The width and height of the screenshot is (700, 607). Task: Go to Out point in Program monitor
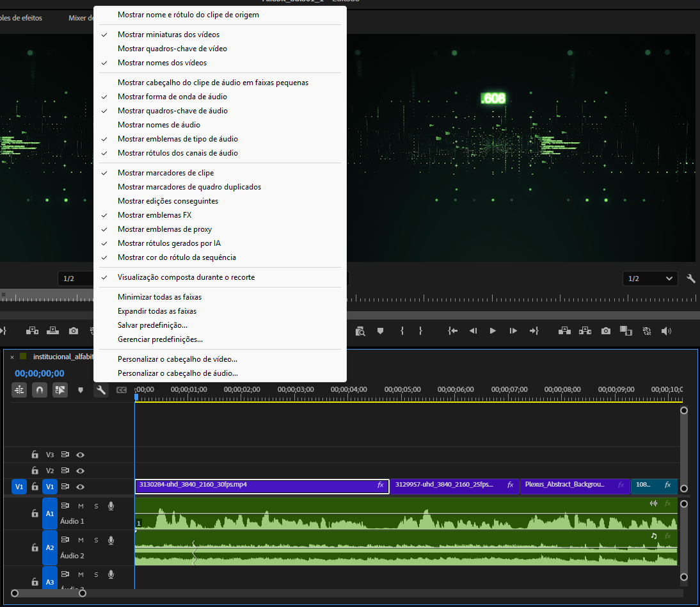[534, 331]
